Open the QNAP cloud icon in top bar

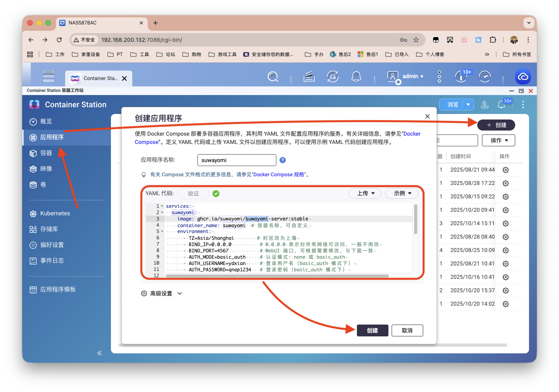523,77
